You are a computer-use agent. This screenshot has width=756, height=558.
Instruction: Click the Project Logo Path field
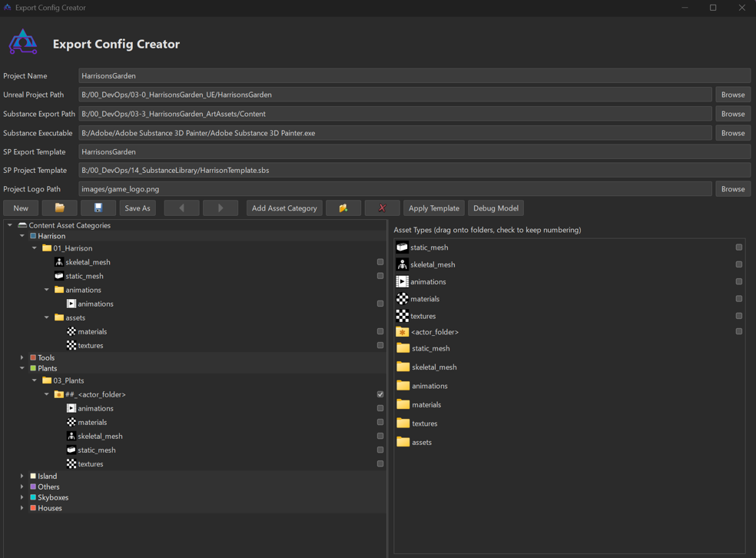396,189
